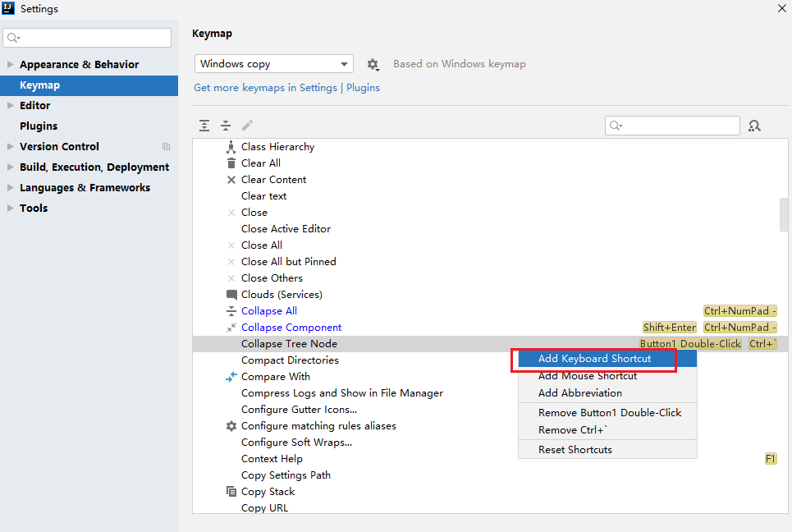This screenshot has width=792, height=532.
Task: Choose Add Keyboard Shortcut menu item
Action: tap(607, 359)
